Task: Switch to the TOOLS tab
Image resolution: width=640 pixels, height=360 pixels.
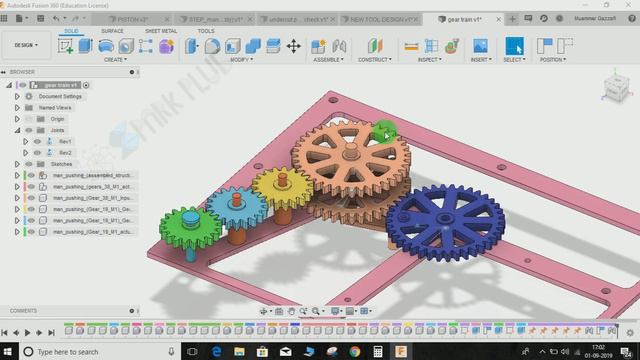Action: click(206, 31)
